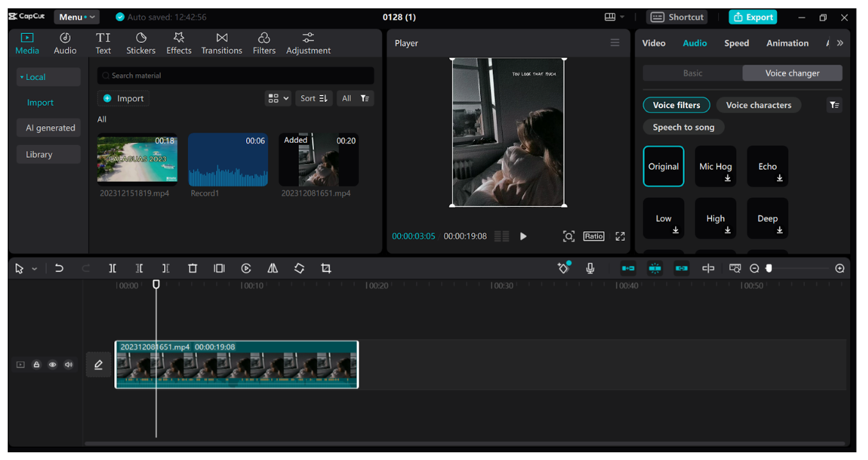Toggle the preview quality grid icon
Screen dimensions: 868x460
pos(502,236)
